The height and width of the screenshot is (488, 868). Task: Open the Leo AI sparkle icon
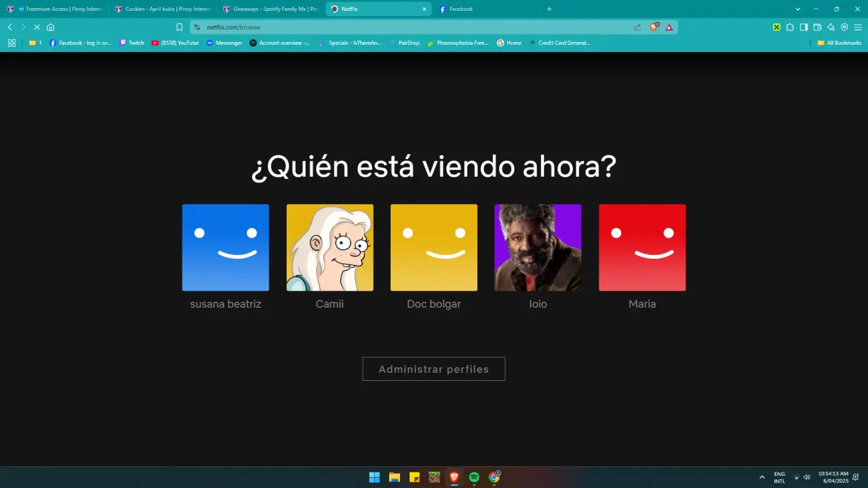tap(831, 27)
